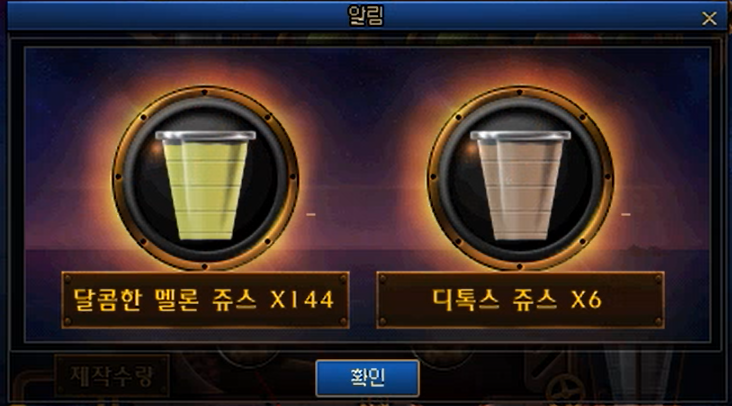Click the X6 quantity text

(586, 300)
